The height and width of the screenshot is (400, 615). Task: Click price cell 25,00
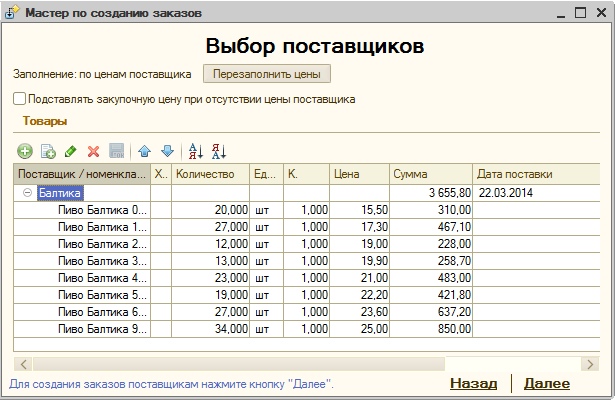click(359, 329)
